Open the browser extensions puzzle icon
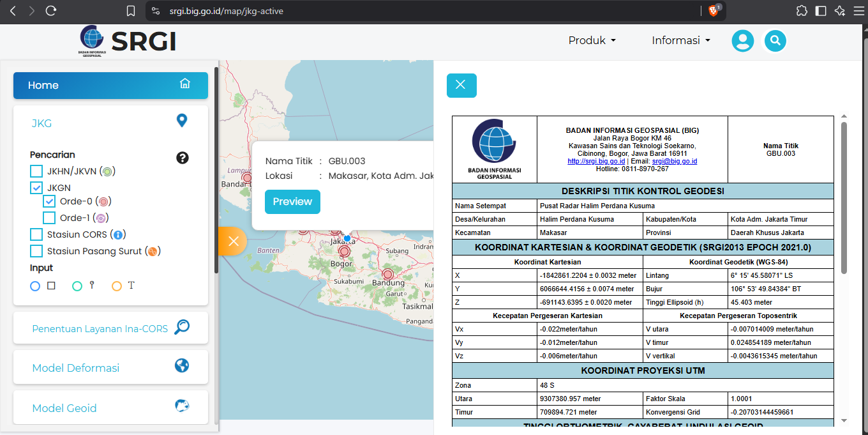The height and width of the screenshot is (435, 868). pyautogui.click(x=802, y=11)
